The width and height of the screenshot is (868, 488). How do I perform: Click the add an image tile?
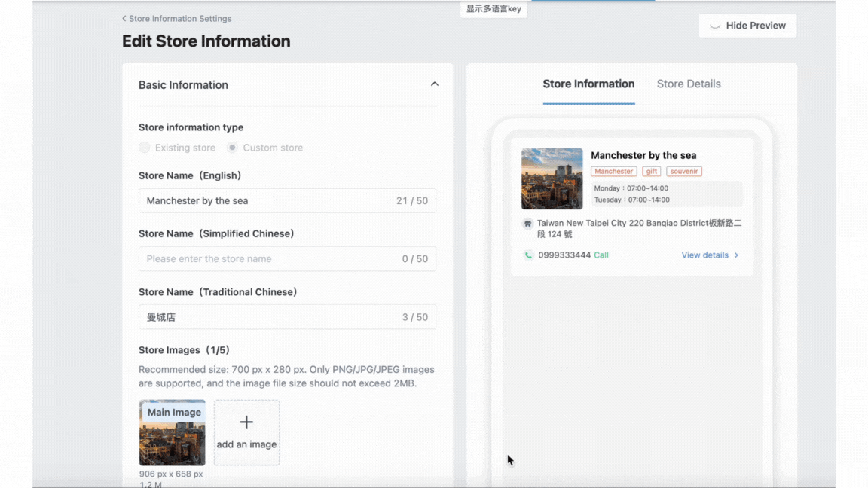tap(247, 433)
